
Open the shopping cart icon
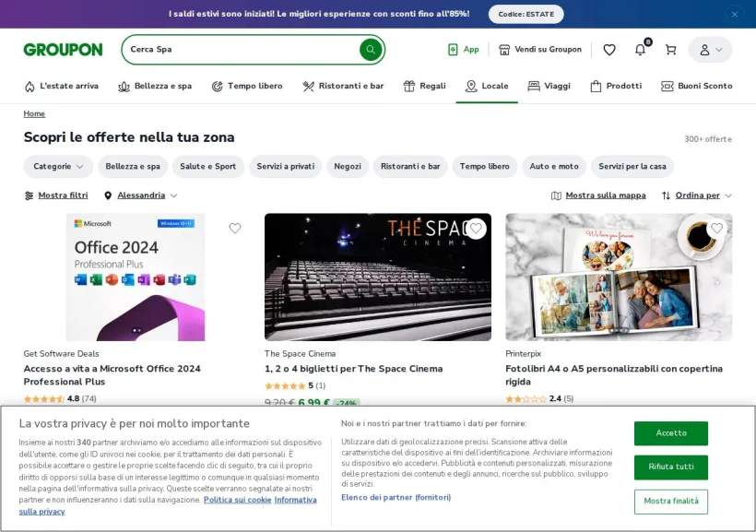670,50
